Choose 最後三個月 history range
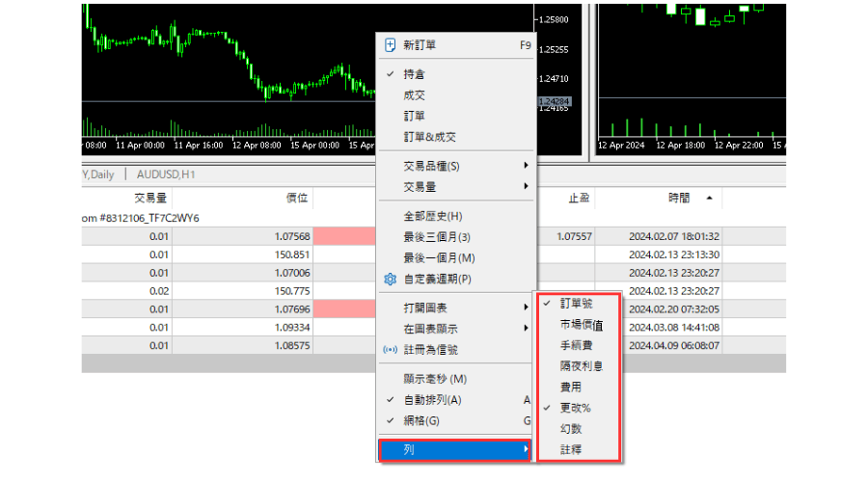This screenshot has height=482, width=868. [x=436, y=237]
